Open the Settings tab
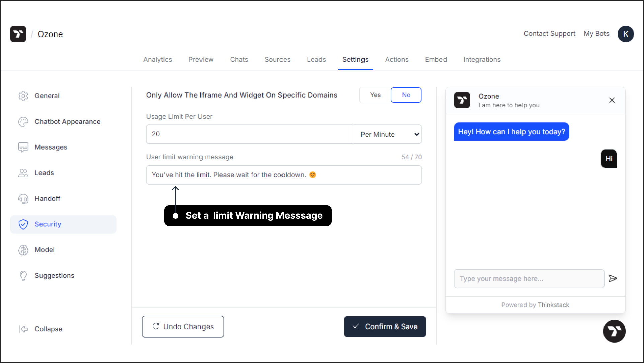This screenshot has height=363, width=644. (355, 59)
